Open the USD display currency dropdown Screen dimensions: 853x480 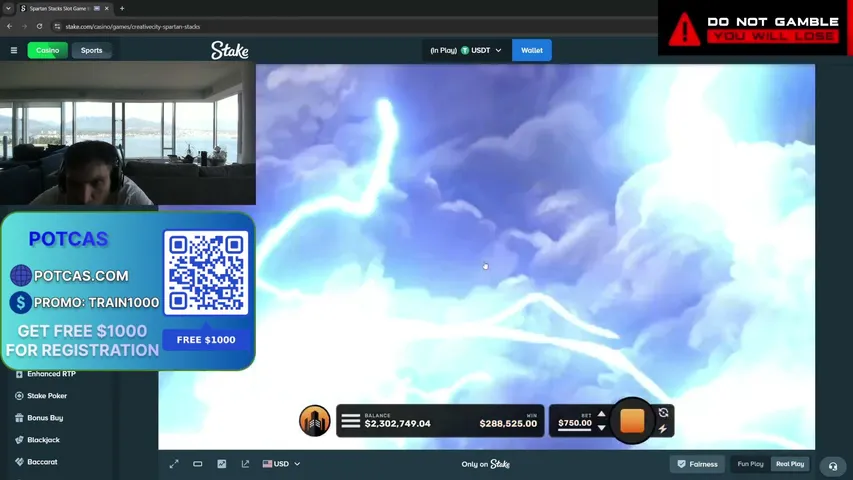(281, 464)
